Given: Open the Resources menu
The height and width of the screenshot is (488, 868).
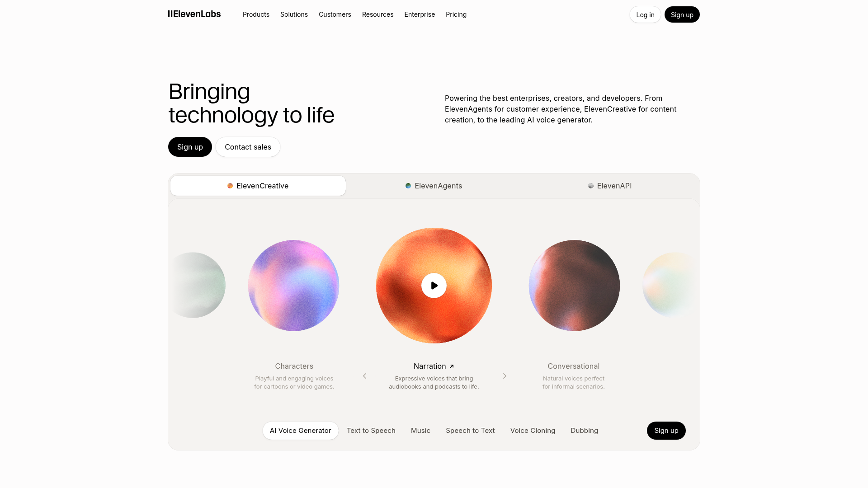Looking at the screenshot, I should tap(377, 14).
